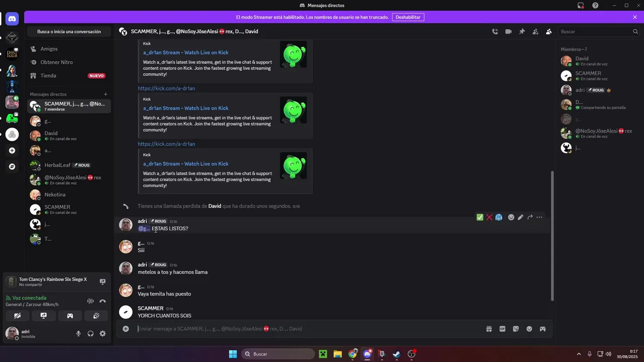644x362 pixels.
Task: Open Tienda shop page
Action: coord(68,75)
